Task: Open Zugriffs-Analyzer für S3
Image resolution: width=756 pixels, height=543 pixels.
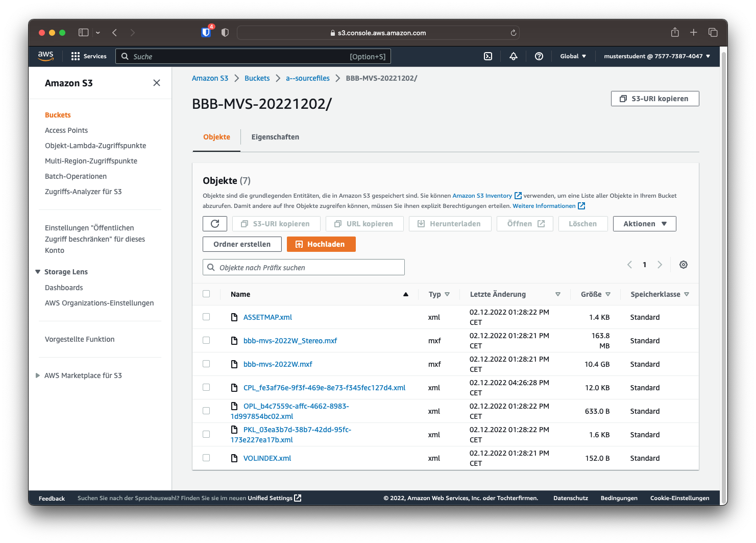Action: (83, 192)
